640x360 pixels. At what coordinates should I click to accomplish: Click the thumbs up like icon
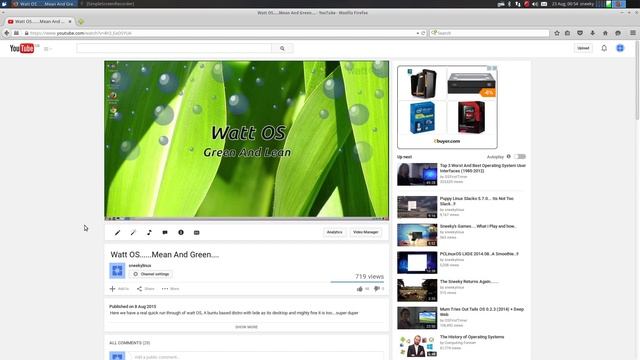(x=360, y=289)
